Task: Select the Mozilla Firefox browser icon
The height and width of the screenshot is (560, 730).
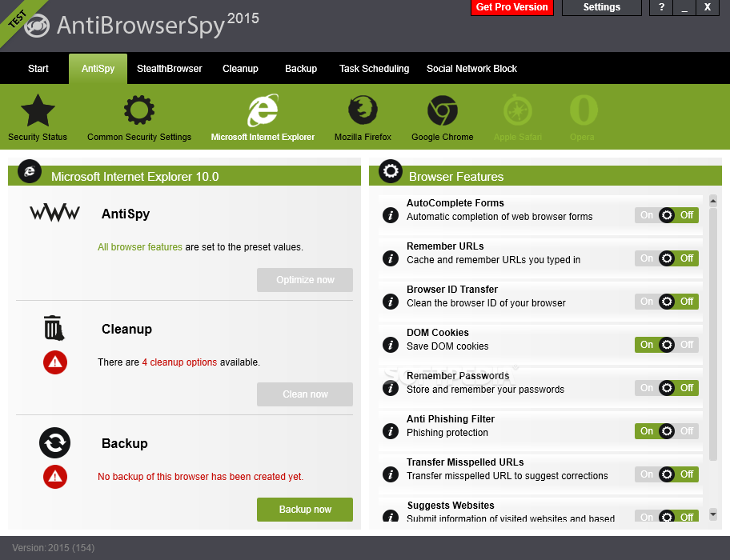Action: (x=363, y=110)
